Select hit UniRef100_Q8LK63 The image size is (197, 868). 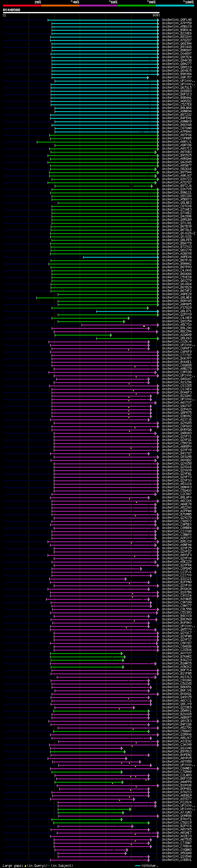(x=177, y=338)
